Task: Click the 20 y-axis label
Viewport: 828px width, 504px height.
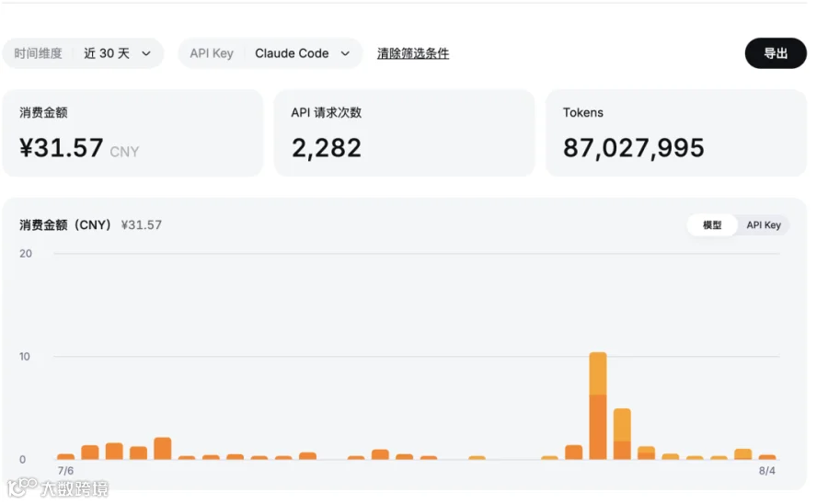Action: point(26,254)
